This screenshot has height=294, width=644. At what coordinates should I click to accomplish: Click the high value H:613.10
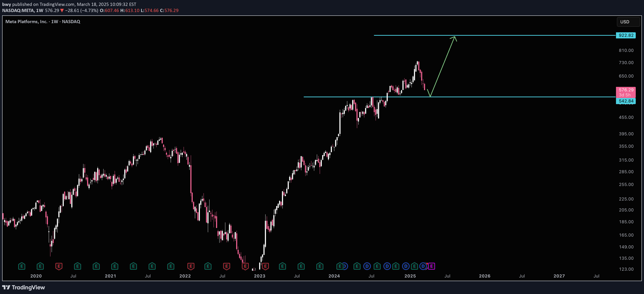[x=130, y=10]
